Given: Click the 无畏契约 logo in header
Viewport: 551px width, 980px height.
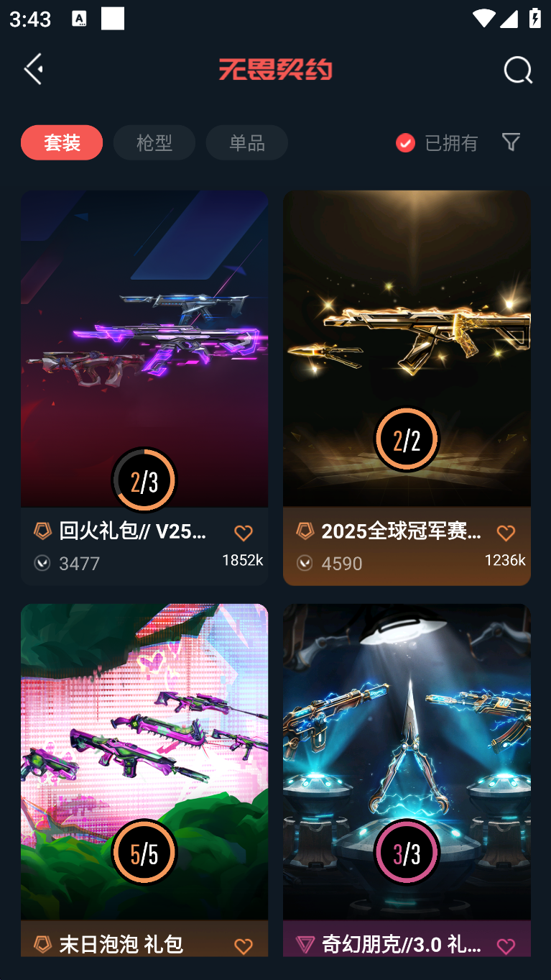Looking at the screenshot, I should point(275,70).
